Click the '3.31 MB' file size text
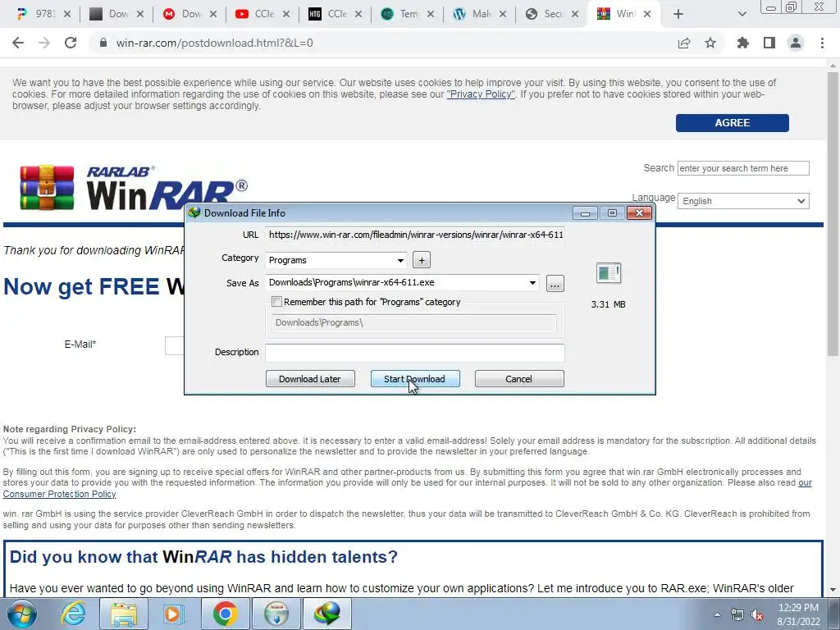The width and height of the screenshot is (840, 630). (608, 304)
